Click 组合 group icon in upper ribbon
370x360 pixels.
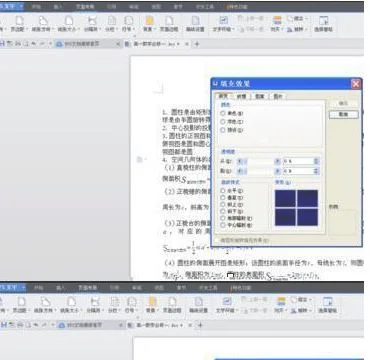pyautogui.click(x=290, y=19)
